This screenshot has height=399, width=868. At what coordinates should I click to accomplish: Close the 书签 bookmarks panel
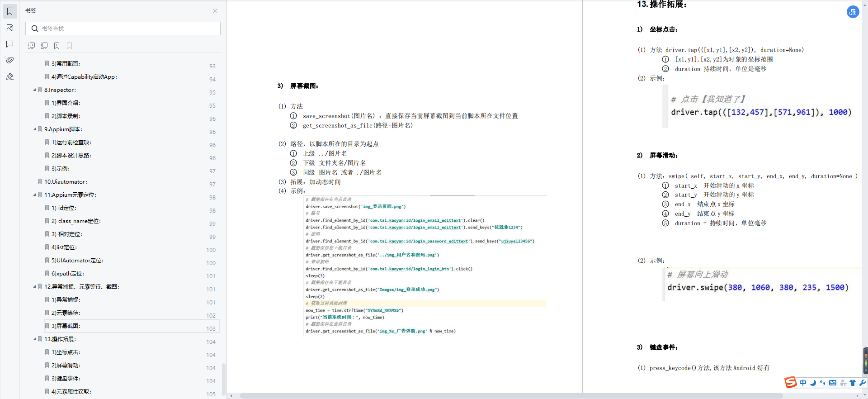pos(215,11)
